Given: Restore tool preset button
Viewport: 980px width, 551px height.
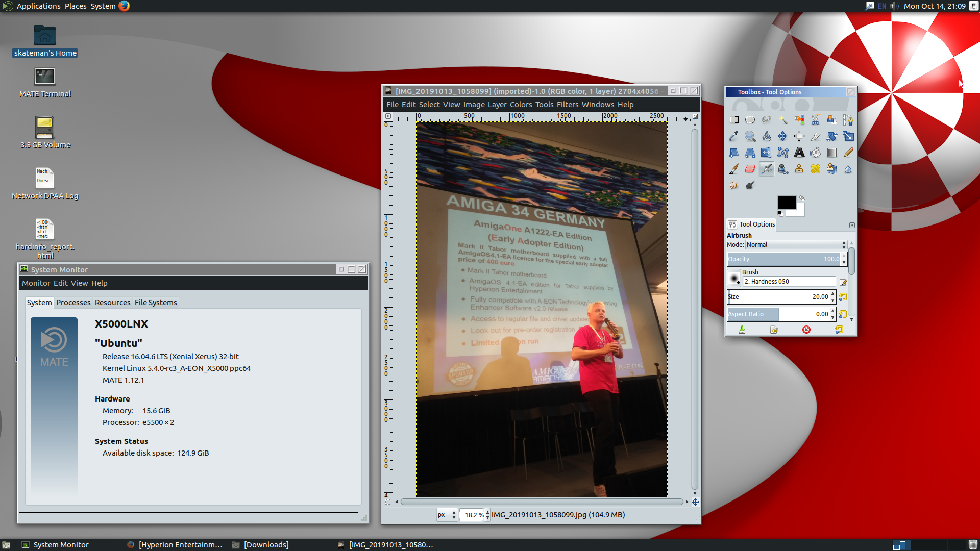Looking at the screenshot, I should [x=774, y=330].
